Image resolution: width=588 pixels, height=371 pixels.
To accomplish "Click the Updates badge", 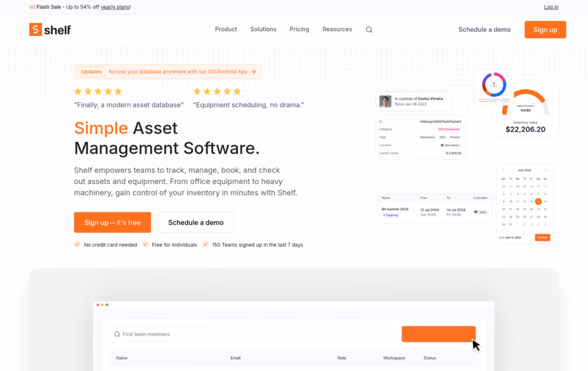I will pos(92,72).
